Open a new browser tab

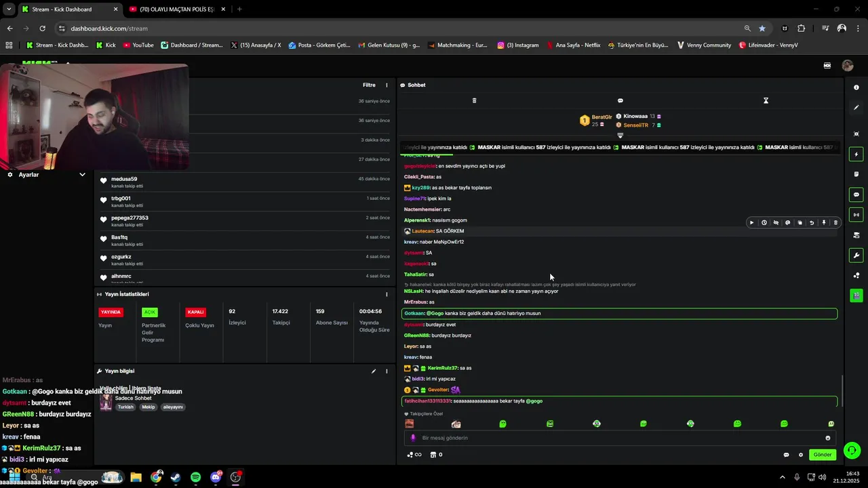pyautogui.click(x=239, y=9)
